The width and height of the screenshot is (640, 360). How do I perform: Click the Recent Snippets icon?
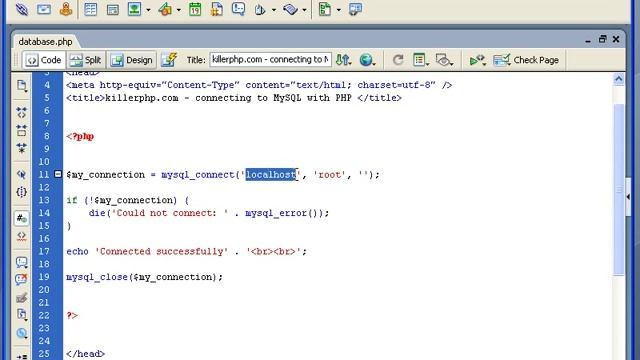click(22, 315)
